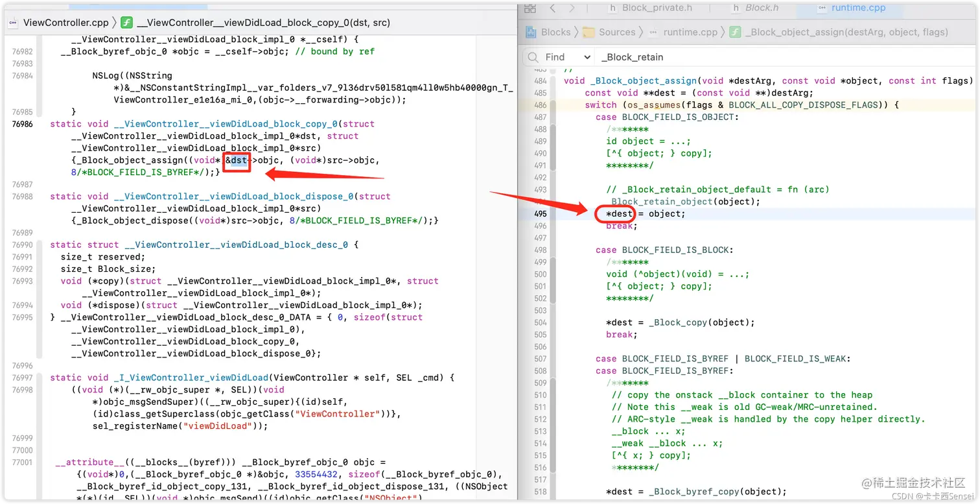This screenshot has width=980, height=504.
Task: Click line number 486 in right gutter
Action: (540, 105)
